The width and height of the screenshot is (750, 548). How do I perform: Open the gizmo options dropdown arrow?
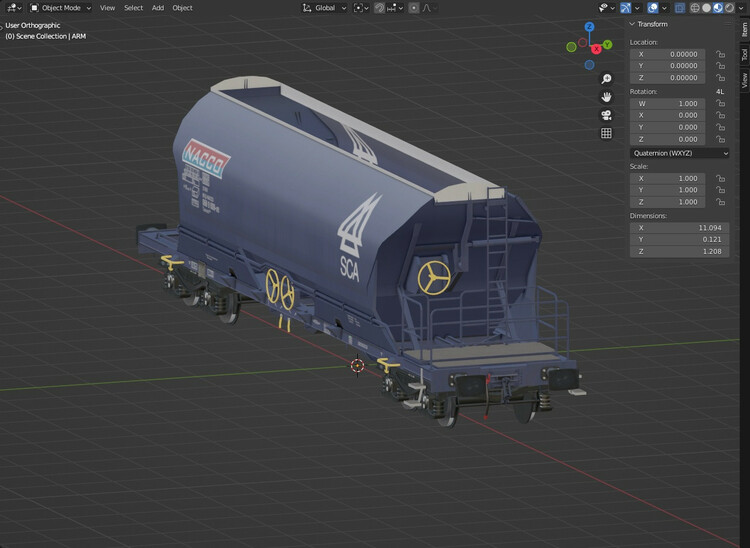(637, 8)
